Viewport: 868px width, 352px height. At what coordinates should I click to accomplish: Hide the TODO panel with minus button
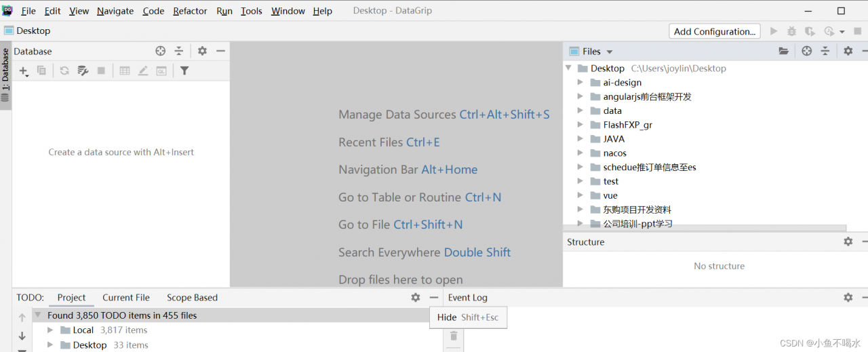tap(434, 297)
